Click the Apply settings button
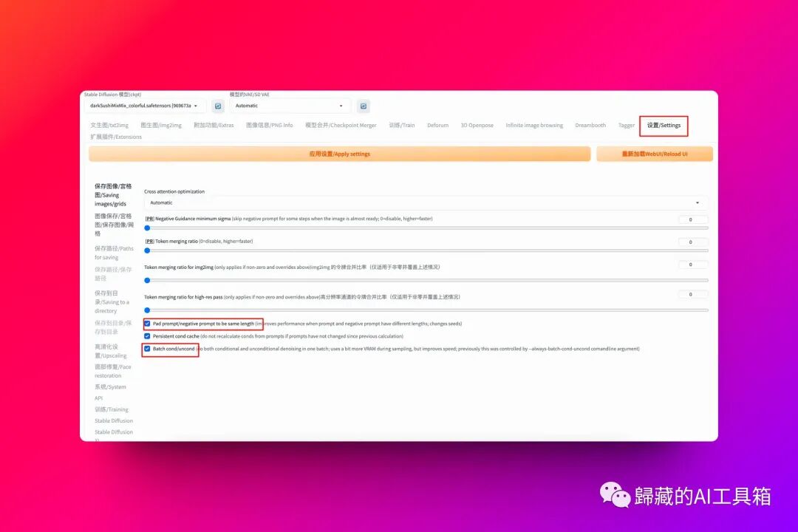 coord(339,154)
